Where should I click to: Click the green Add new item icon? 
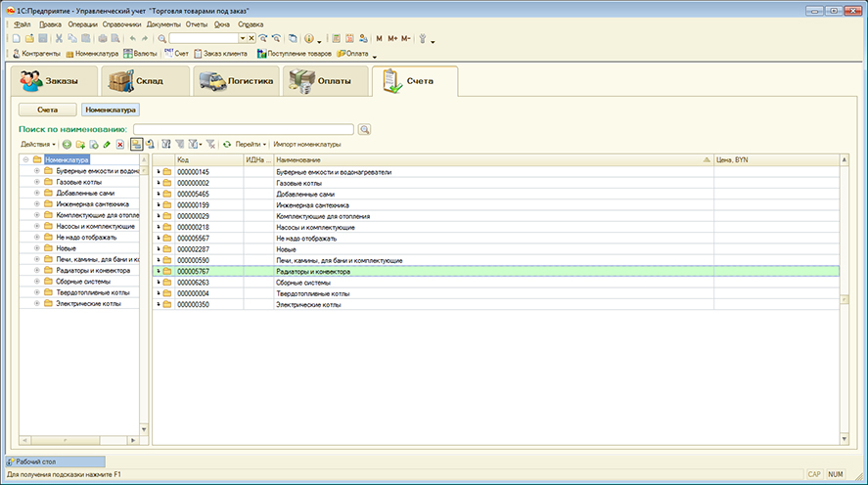point(67,144)
